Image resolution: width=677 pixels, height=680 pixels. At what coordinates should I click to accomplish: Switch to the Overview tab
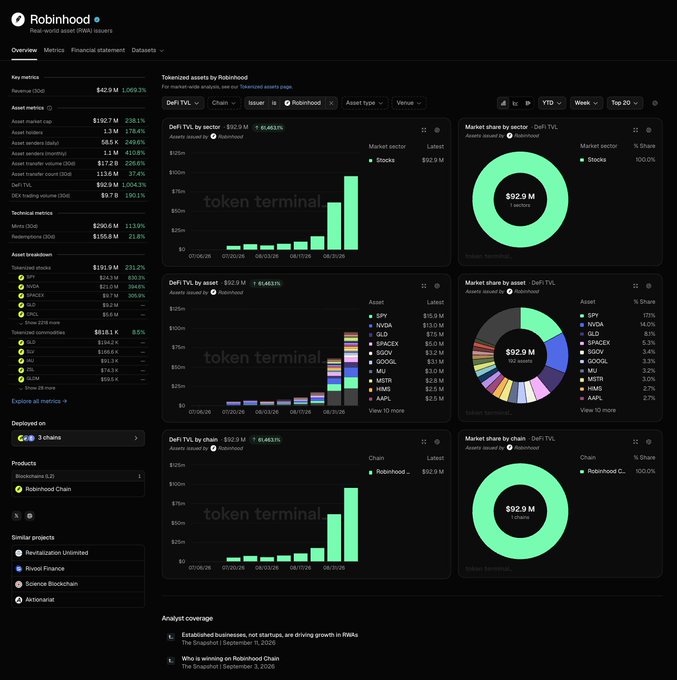(24, 50)
